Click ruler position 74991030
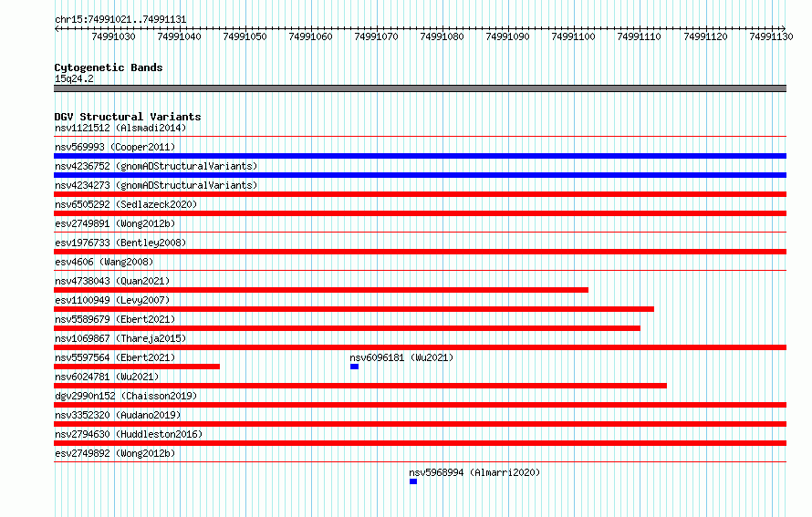 (113, 36)
